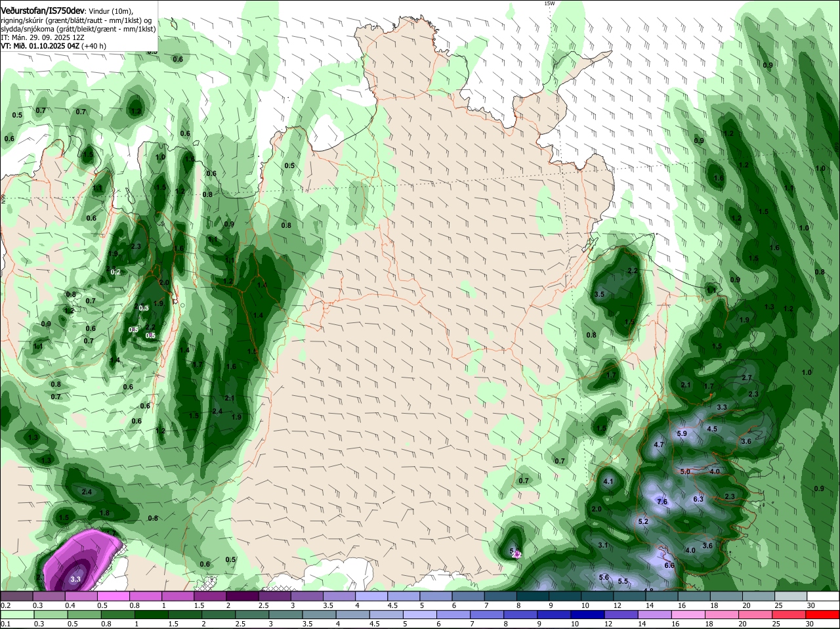Click the '15W' longitude label

coord(549,3)
